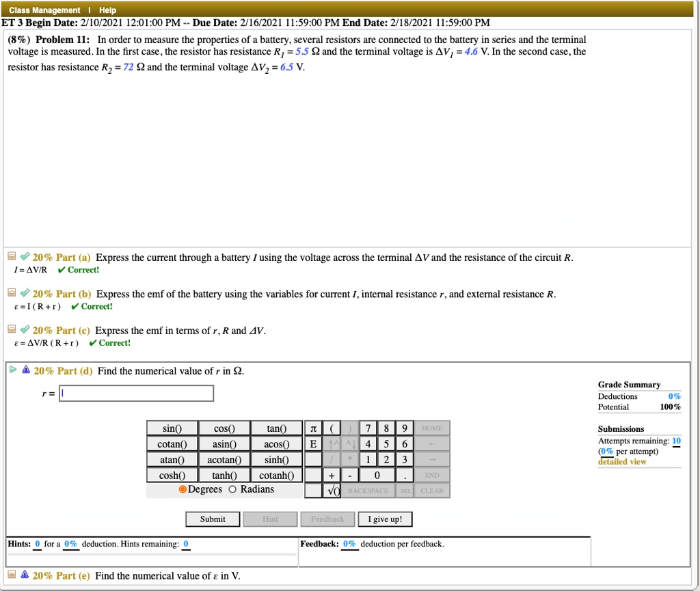Image resolution: width=700 pixels, height=591 pixels.
Task: Click the pi symbol key
Action: pos(313,428)
